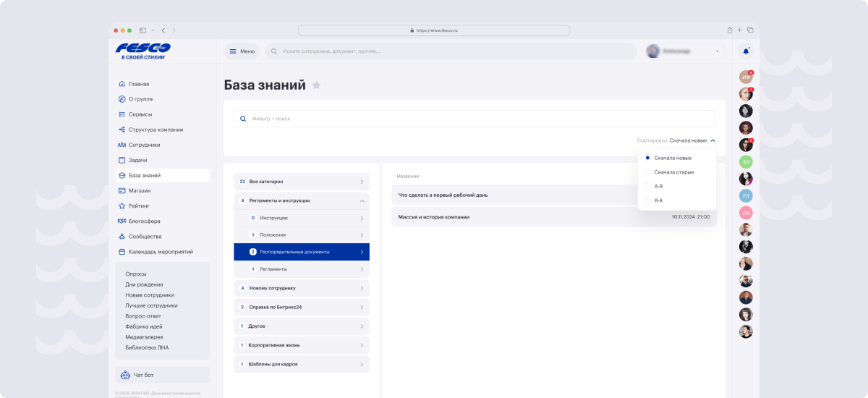Select the А-Я sort option
Viewport: 868px width, 398px height.
pos(659,186)
